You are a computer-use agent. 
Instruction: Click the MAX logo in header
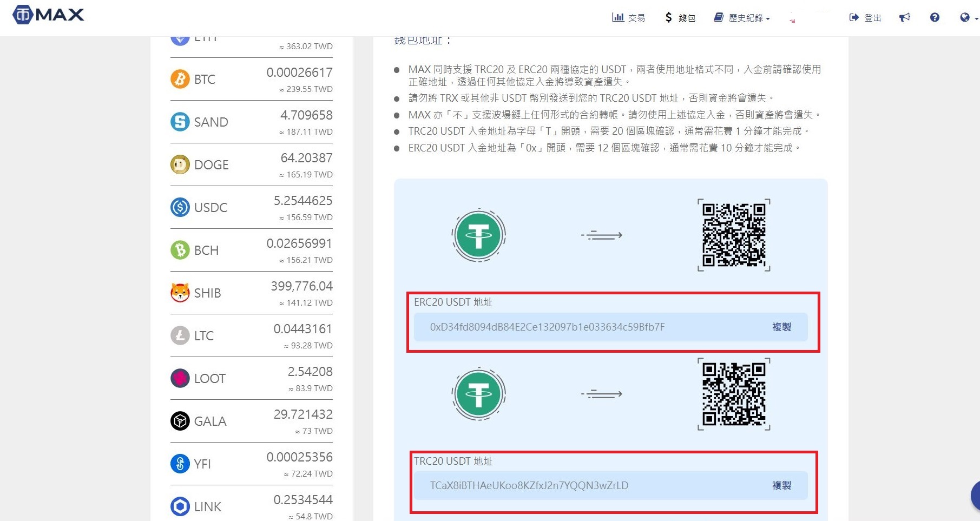pos(48,15)
